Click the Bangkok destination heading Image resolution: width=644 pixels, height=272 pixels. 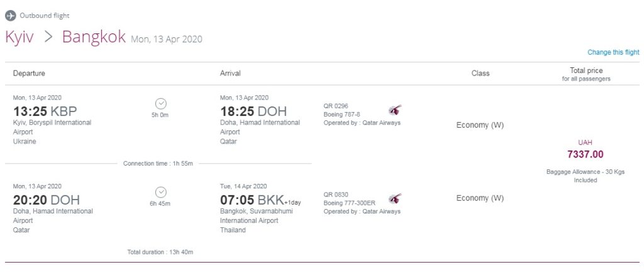click(x=94, y=37)
